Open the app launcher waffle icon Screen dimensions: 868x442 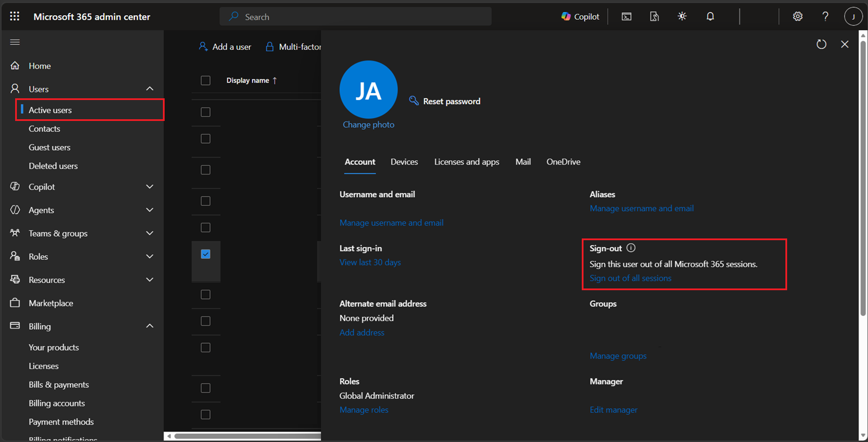pos(15,17)
